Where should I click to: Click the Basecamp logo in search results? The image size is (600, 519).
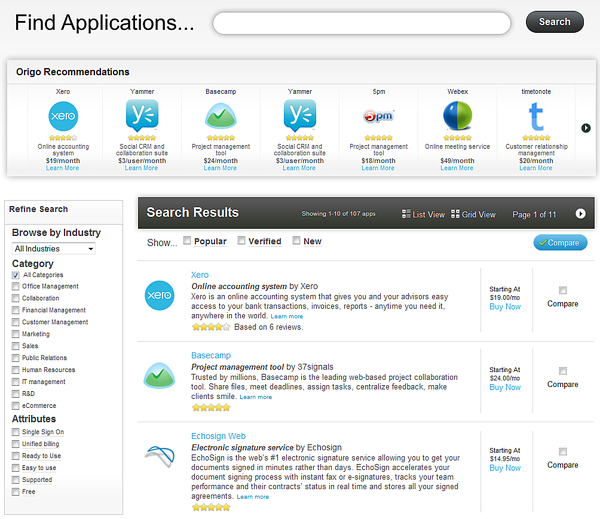[160, 375]
